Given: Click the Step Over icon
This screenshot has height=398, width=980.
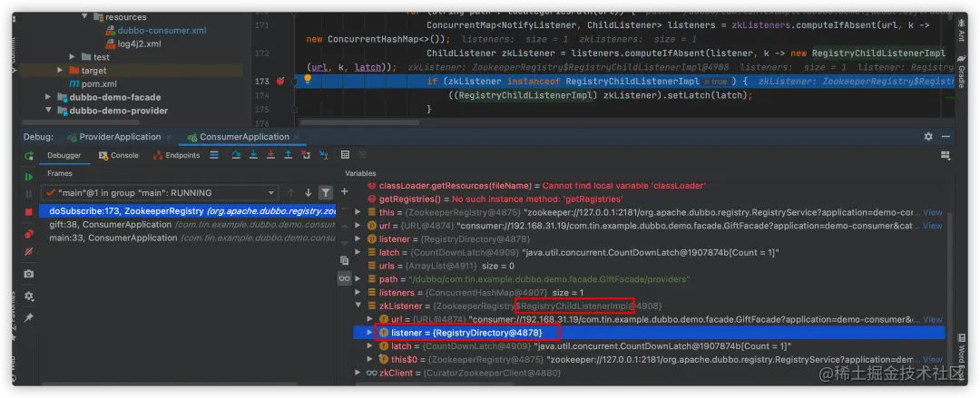Looking at the screenshot, I should (236, 155).
